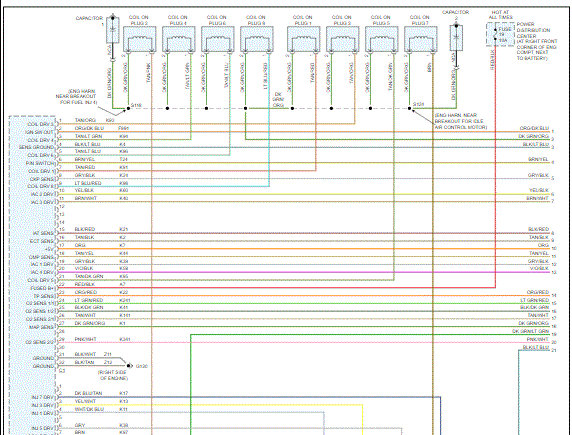The height and width of the screenshot is (435, 572).
Task: Click the 'CKP SENS' pin label
Action: 42,179
